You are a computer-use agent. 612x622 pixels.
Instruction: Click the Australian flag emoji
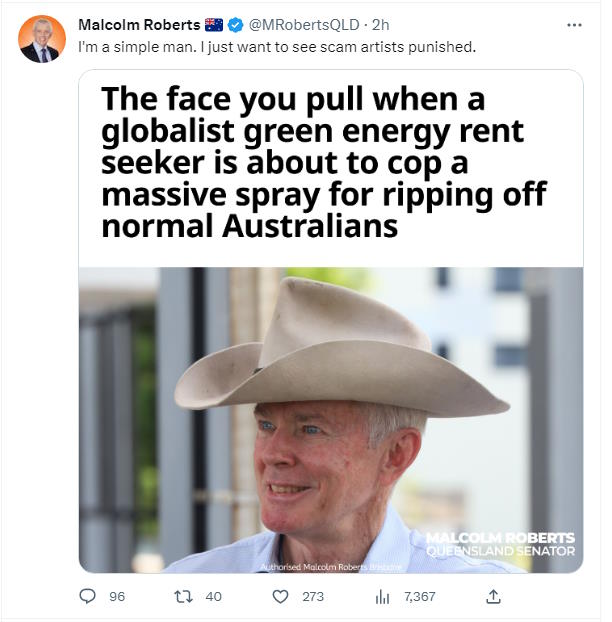pos(214,25)
